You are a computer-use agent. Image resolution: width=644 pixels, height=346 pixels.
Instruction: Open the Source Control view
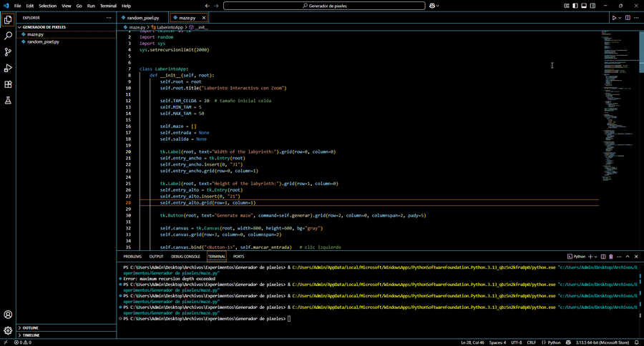coord(8,51)
